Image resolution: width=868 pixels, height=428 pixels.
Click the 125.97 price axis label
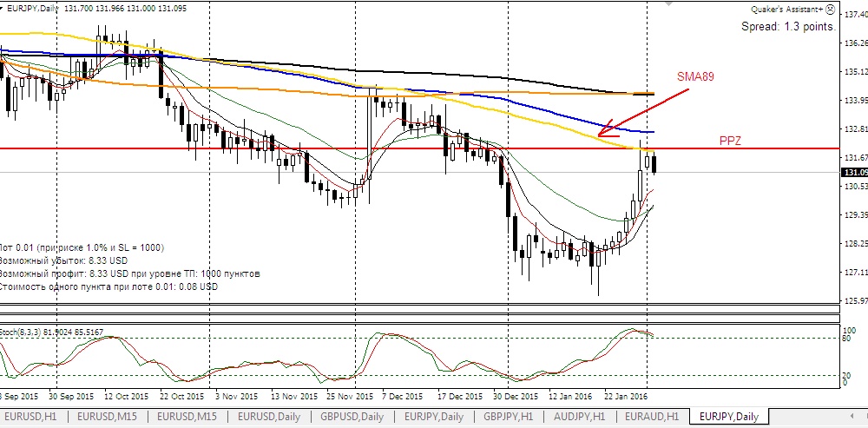tap(856, 301)
